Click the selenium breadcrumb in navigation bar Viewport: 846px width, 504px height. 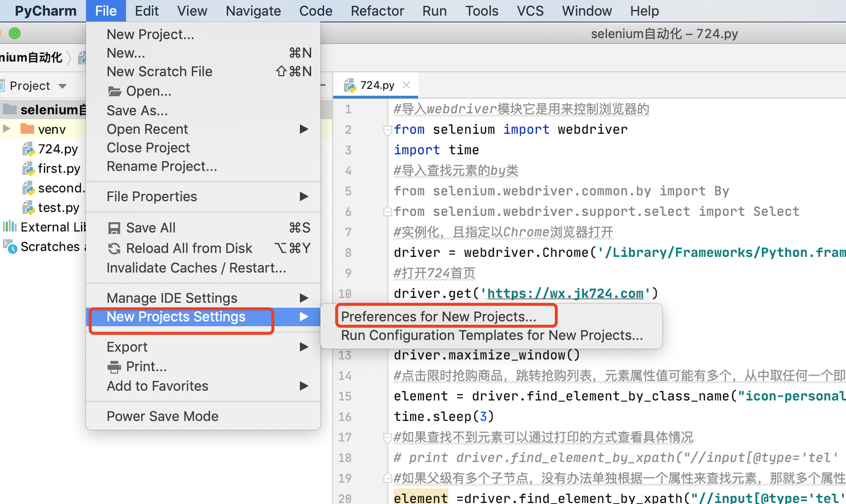click(x=31, y=58)
